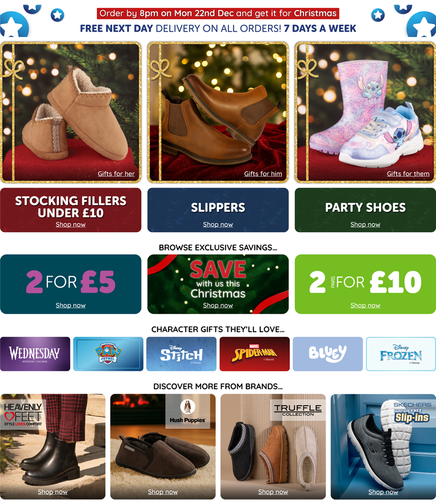Open the Disney Stitch logo tile
The width and height of the screenshot is (436, 504).
(181, 354)
